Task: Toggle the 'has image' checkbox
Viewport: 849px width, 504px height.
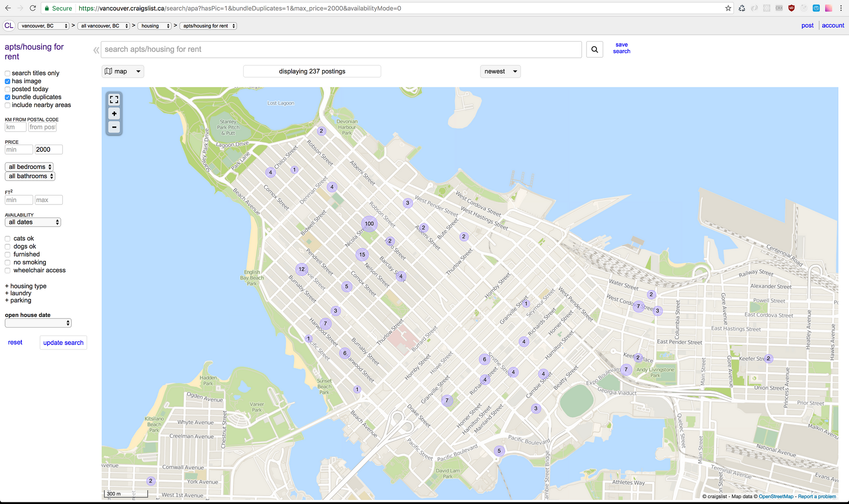Action: [8, 81]
